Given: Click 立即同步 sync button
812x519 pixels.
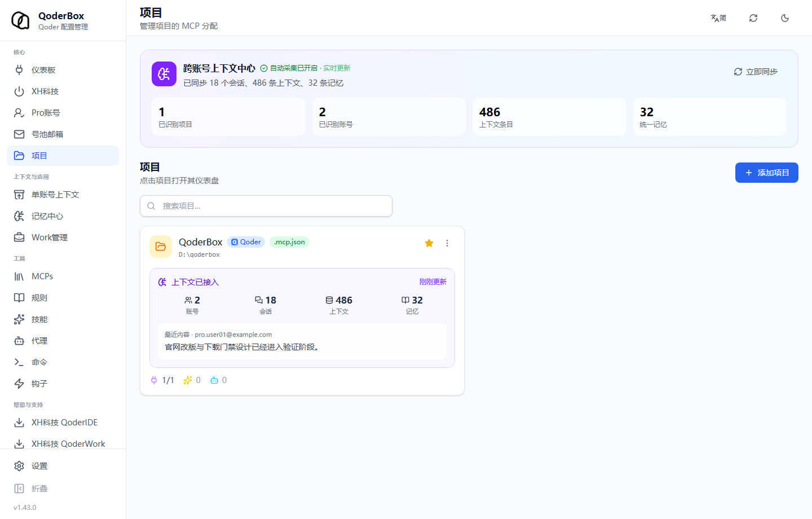Looking at the screenshot, I should tap(756, 72).
